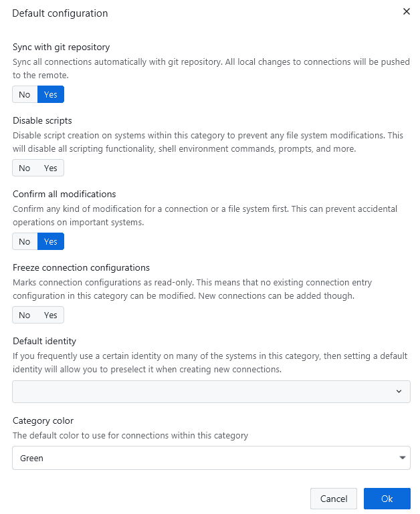Choose Yes for Disable scripts
This screenshot has height=514, width=420.
pyautogui.click(x=51, y=168)
